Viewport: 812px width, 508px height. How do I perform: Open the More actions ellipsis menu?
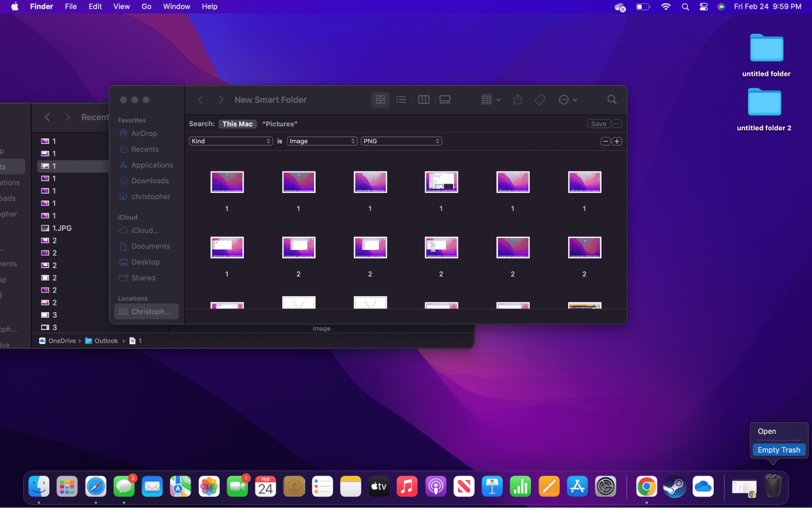pos(568,100)
